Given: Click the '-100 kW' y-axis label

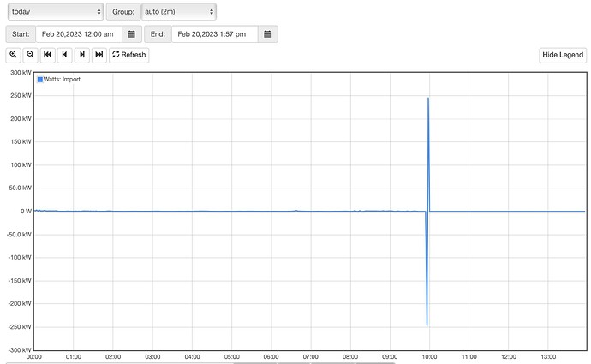Looking at the screenshot, I should click(x=20, y=257).
